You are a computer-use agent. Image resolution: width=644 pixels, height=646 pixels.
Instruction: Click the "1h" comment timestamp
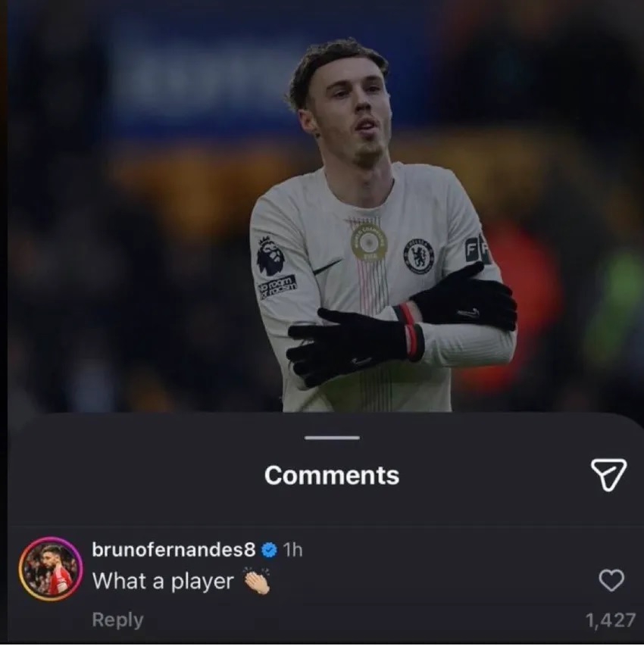tap(292, 550)
